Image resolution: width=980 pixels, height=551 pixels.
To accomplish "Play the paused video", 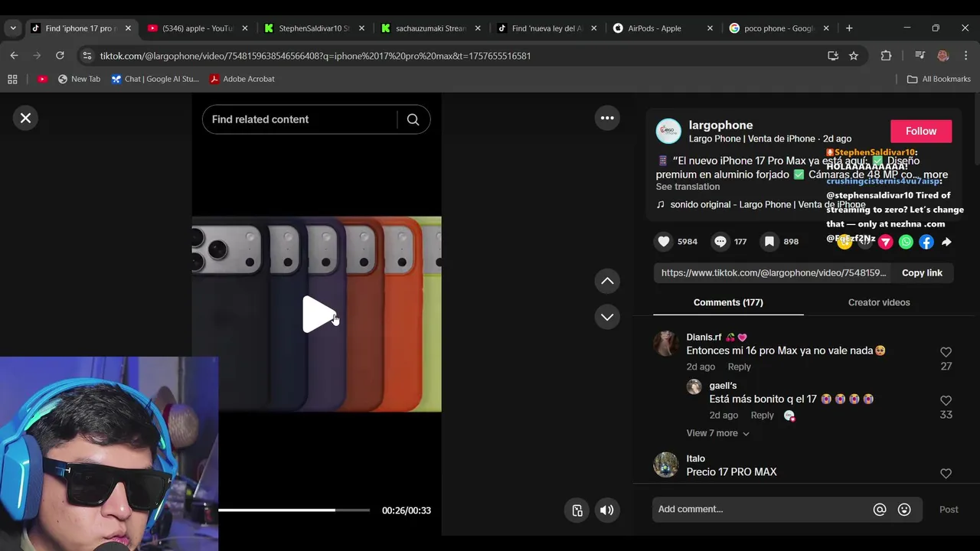I will 318,314.
